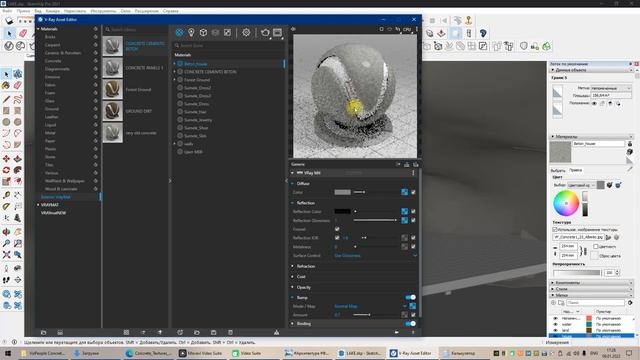Open color picker type dropdown
This screenshot has height=360, width=640.
pyautogui.click(x=581, y=185)
